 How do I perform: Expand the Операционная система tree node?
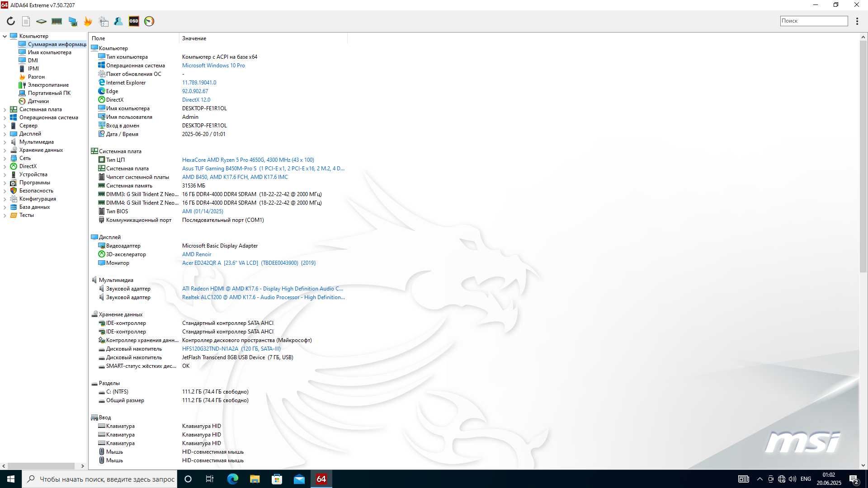tap(5, 117)
